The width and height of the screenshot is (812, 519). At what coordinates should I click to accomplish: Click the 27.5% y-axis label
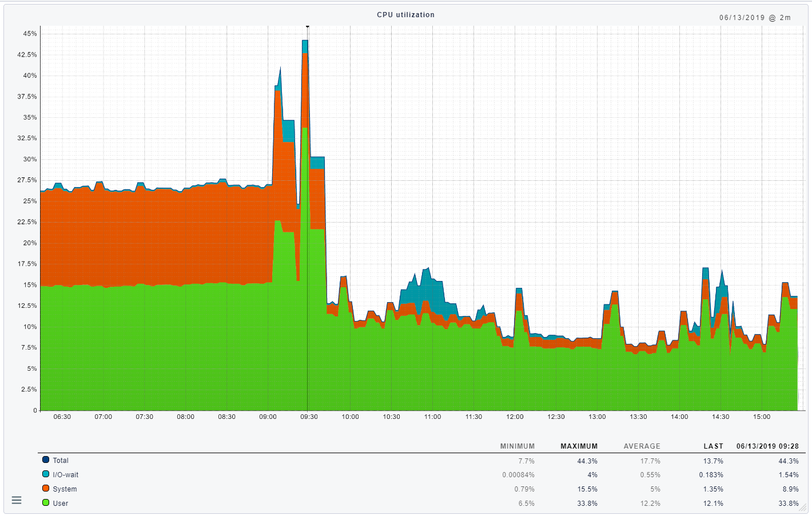27,180
